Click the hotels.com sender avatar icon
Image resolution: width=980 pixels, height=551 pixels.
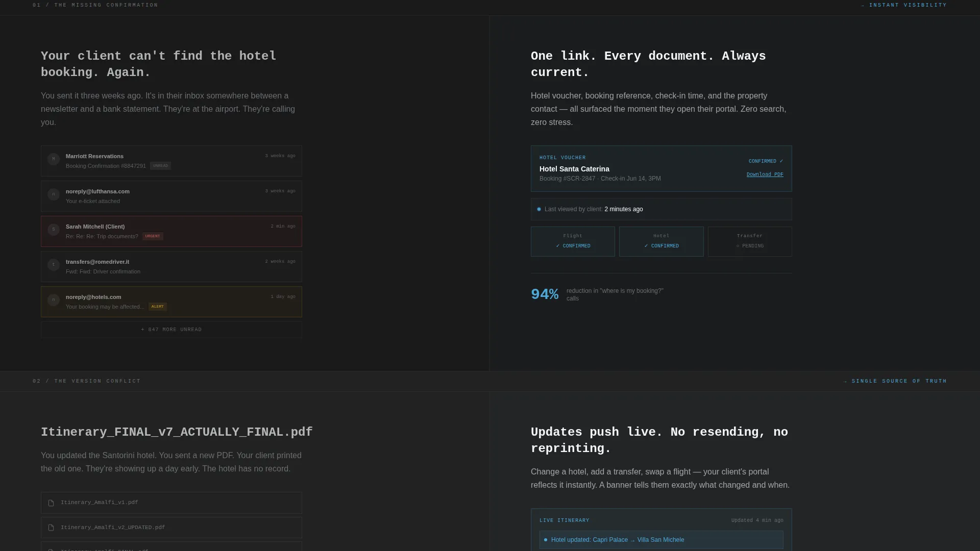tap(54, 300)
